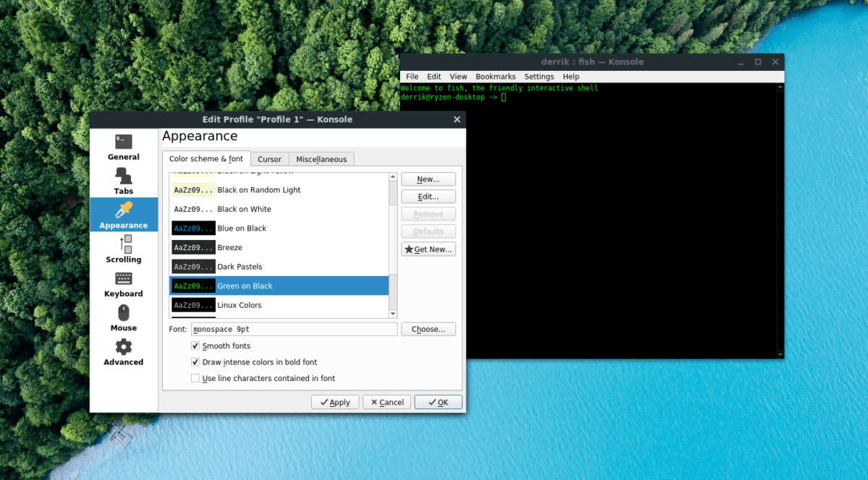Open the File menu in Konsole

(412, 77)
